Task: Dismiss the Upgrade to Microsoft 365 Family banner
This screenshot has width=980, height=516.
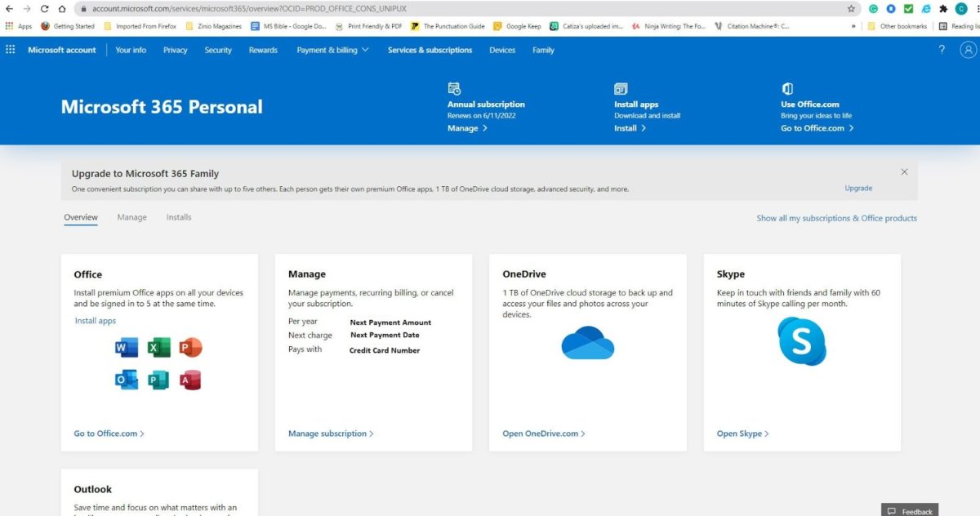Action: [904, 172]
